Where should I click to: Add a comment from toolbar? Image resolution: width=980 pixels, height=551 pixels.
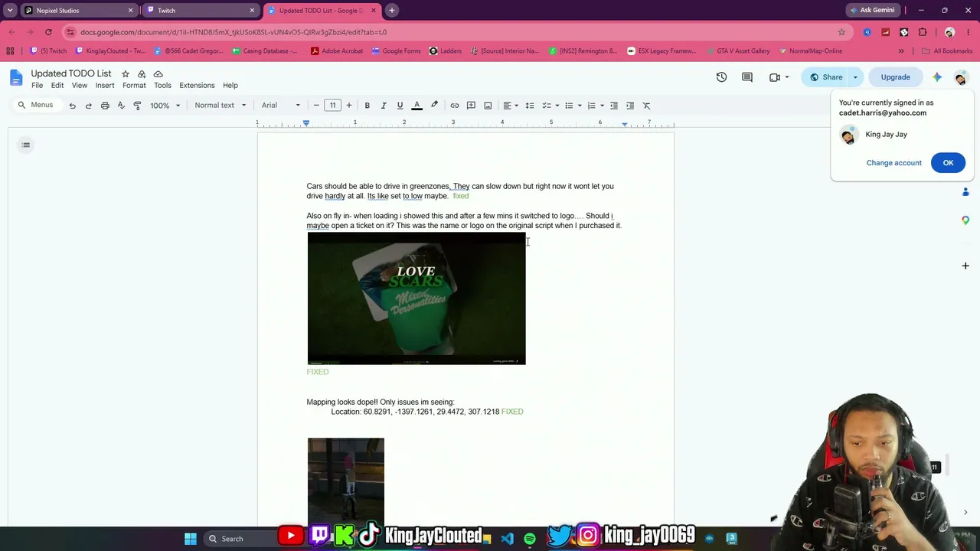471,106
